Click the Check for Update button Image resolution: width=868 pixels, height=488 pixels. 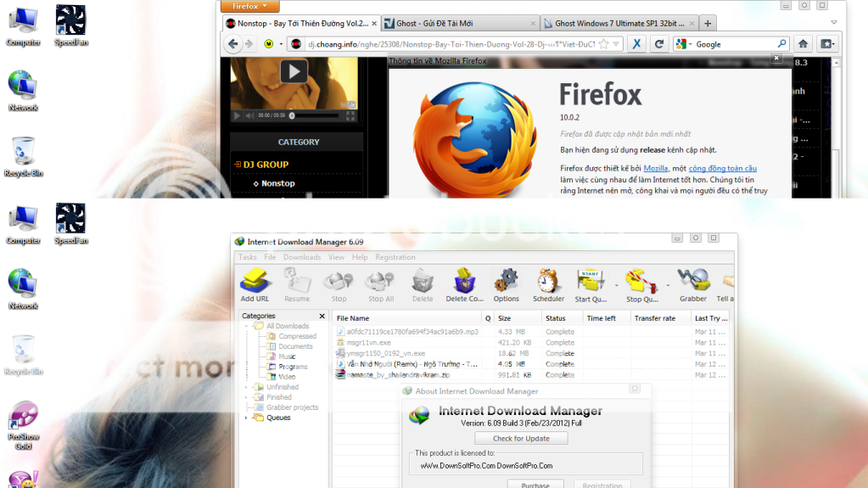coord(521,439)
